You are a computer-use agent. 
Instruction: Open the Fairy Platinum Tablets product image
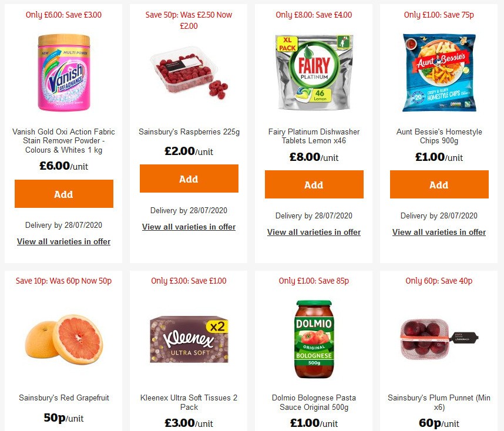coord(314,73)
